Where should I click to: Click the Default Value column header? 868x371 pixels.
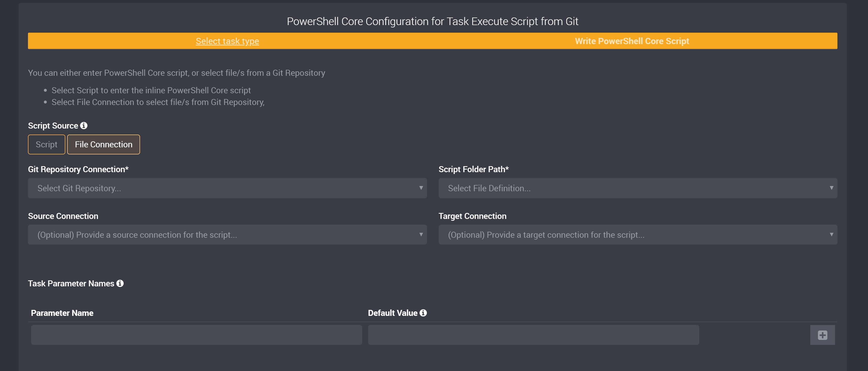(x=392, y=313)
